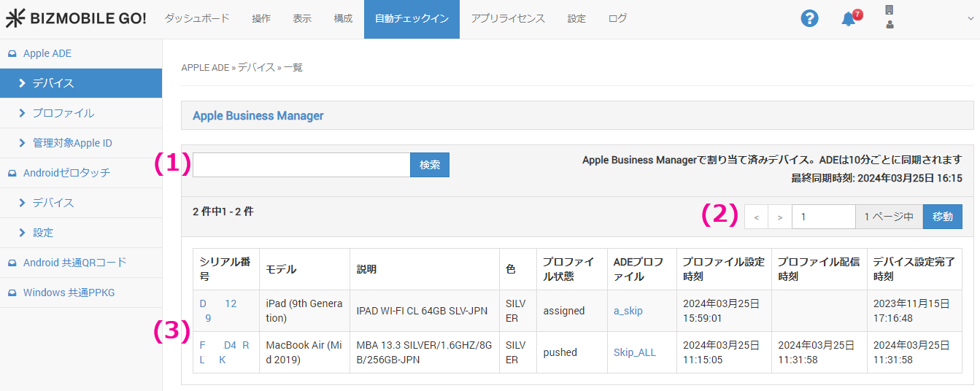Open 管理対象Apple ID sidebar item

click(72, 143)
